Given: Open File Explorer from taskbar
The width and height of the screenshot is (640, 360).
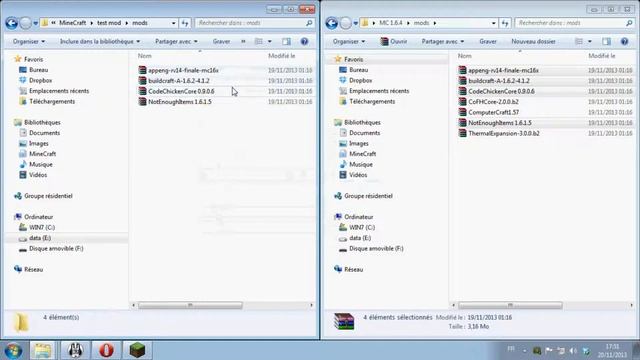Looking at the screenshot, I should 42,350.
